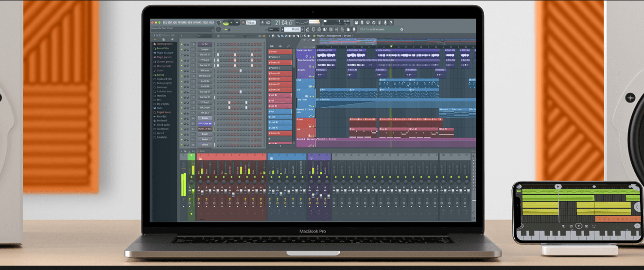Select Lead #3 in the pattern picker
Viewport: 644px width, 270px height.
coord(280,128)
